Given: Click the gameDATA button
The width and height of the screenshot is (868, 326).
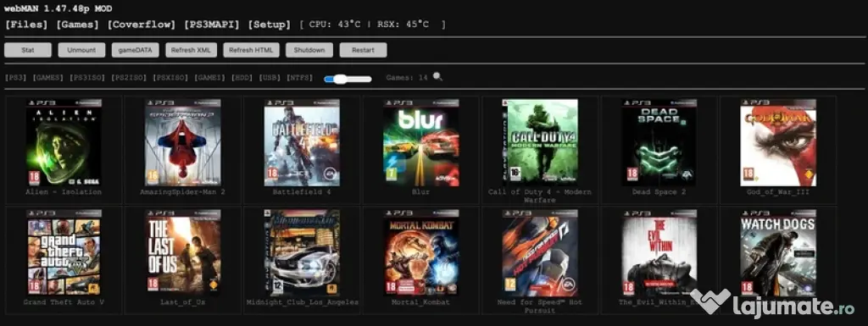Looking at the screenshot, I should (x=135, y=50).
